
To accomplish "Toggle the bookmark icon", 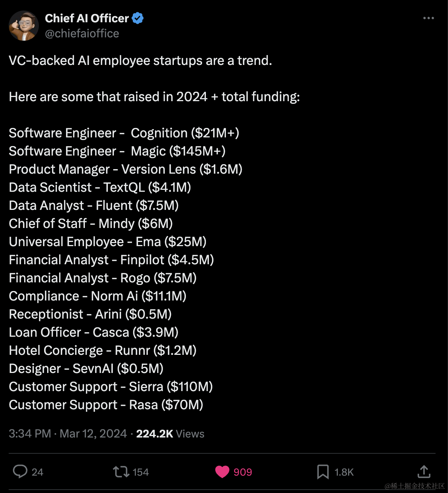I will (x=323, y=471).
